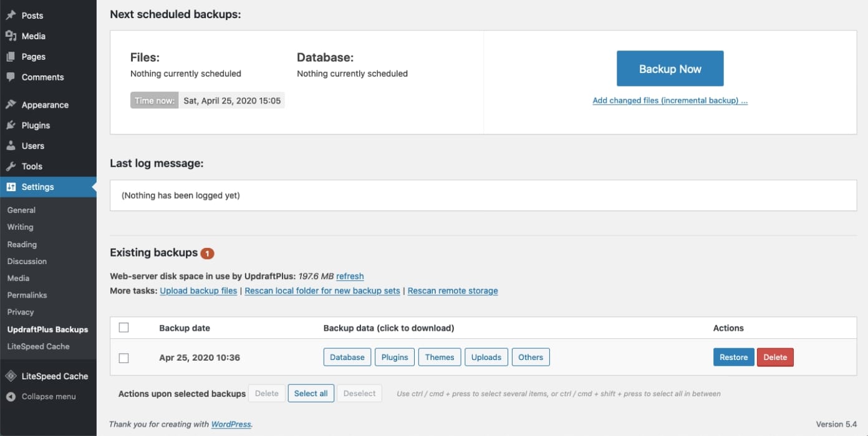868x436 pixels.
Task: Go to Reading settings submenu
Action: click(x=22, y=245)
